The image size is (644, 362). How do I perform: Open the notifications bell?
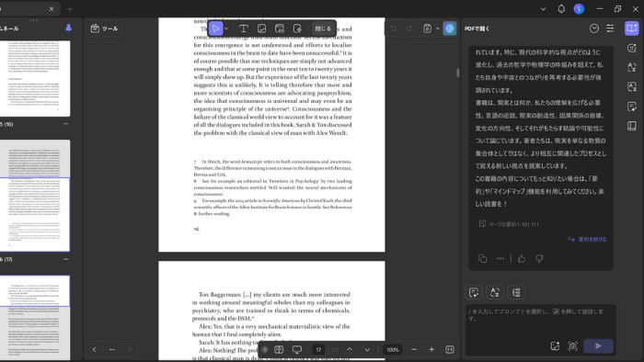pos(561,8)
